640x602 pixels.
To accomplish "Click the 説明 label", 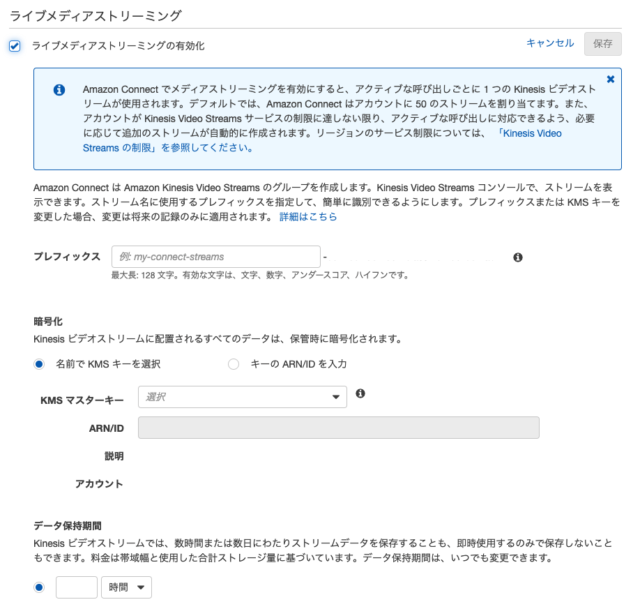I will [x=114, y=456].
